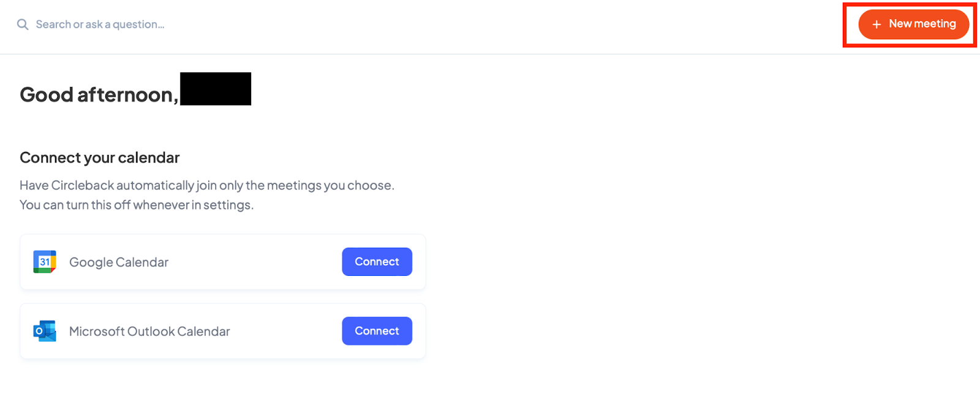
Task: Click empty space inside Google Calendar card
Action: coord(257,262)
